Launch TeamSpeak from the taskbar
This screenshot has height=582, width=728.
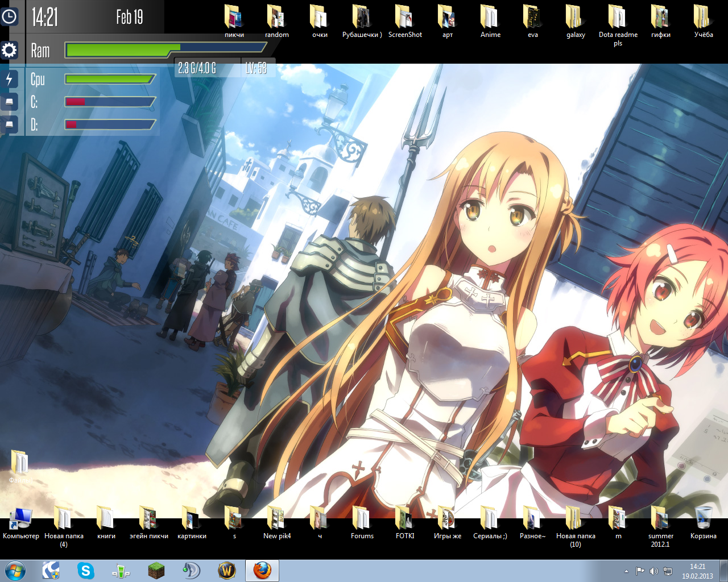coord(192,570)
